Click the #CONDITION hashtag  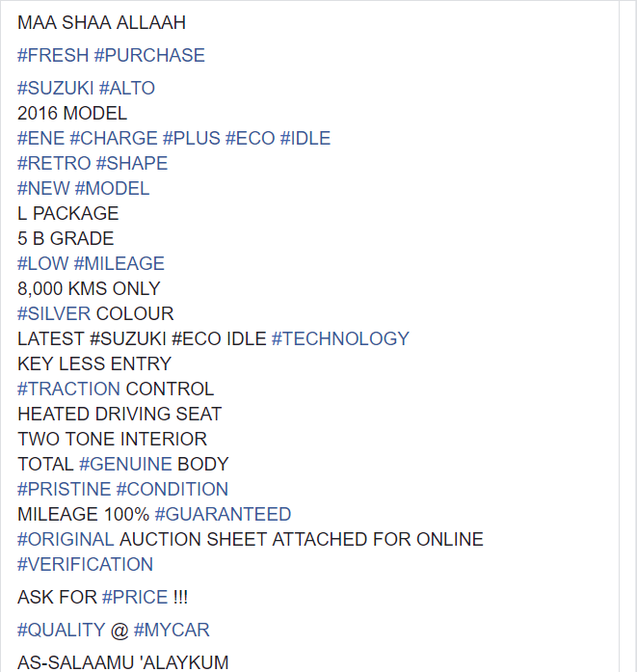tap(173, 490)
